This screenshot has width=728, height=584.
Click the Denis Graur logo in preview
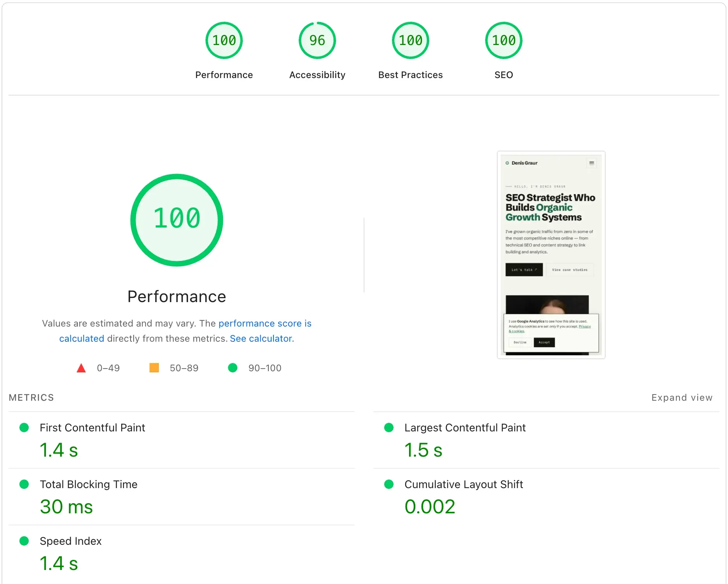click(522, 163)
